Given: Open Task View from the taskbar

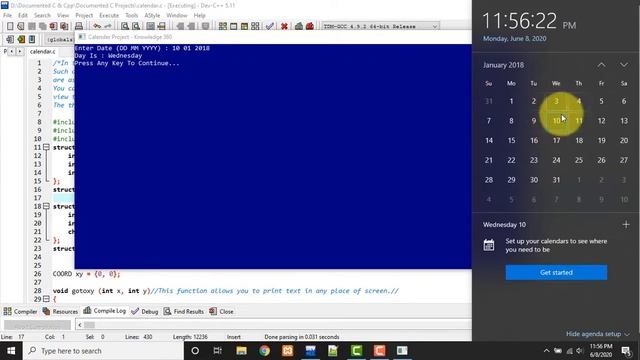Looking at the screenshot, I should pos(218,351).
